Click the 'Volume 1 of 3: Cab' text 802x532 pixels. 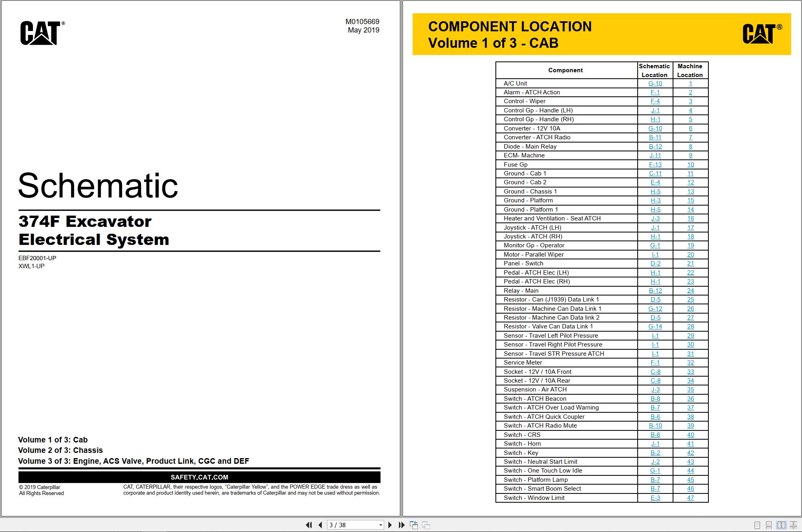point(53,440)
